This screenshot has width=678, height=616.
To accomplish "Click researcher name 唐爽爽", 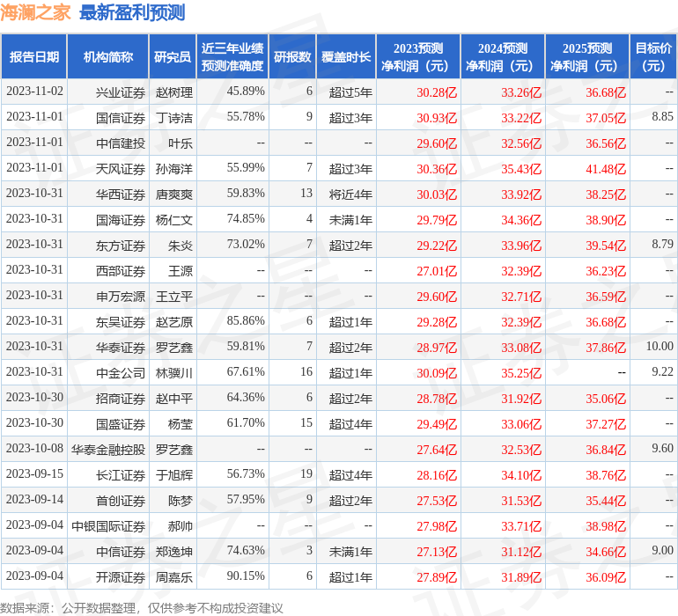I will point(173,194).
